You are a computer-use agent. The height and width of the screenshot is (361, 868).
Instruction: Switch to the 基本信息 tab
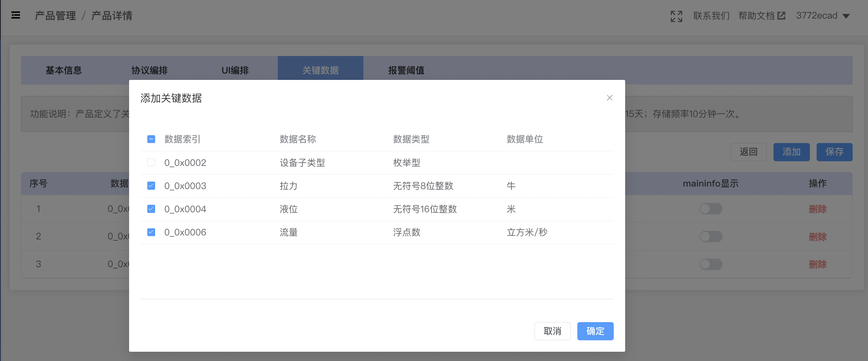[x=64, y=70]
